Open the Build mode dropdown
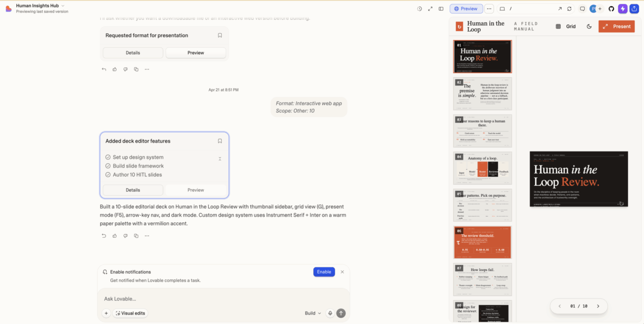 pyautogui.click(x=313, y=313)
